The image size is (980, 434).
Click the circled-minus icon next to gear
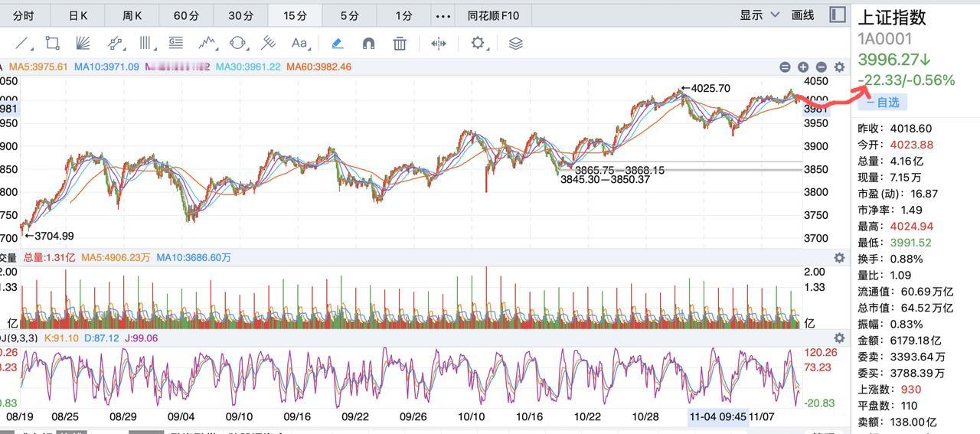point(822,67)
